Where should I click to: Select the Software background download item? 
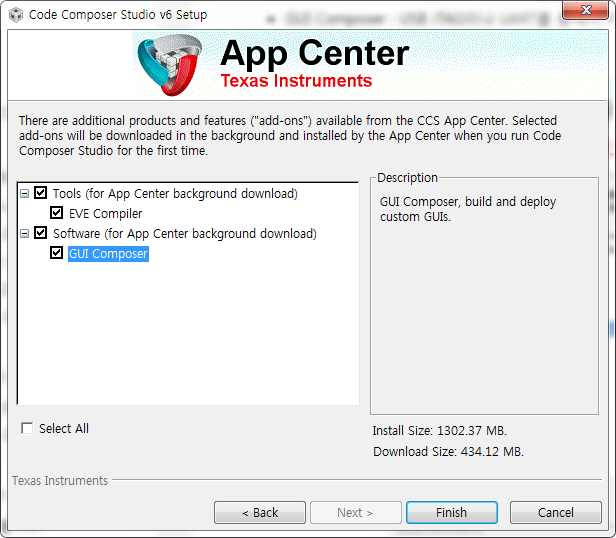tap(185, 233)
